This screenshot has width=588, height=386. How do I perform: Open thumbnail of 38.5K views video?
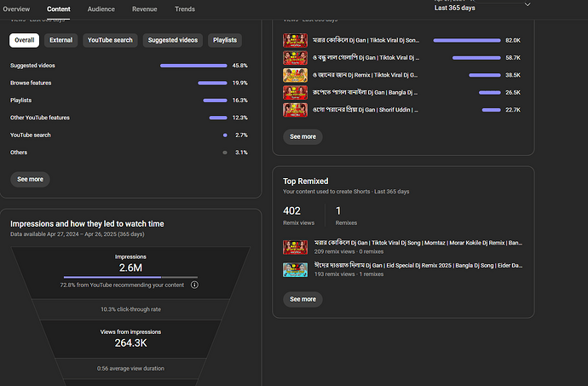pyautogui.click(x=295, y=75)
